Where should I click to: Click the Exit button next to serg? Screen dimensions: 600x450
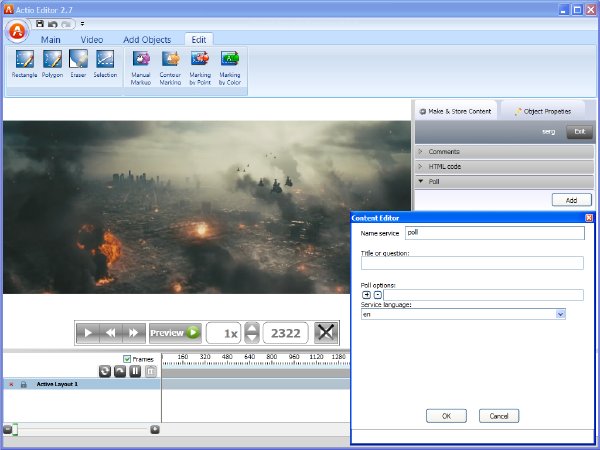(x=579, y=132)
